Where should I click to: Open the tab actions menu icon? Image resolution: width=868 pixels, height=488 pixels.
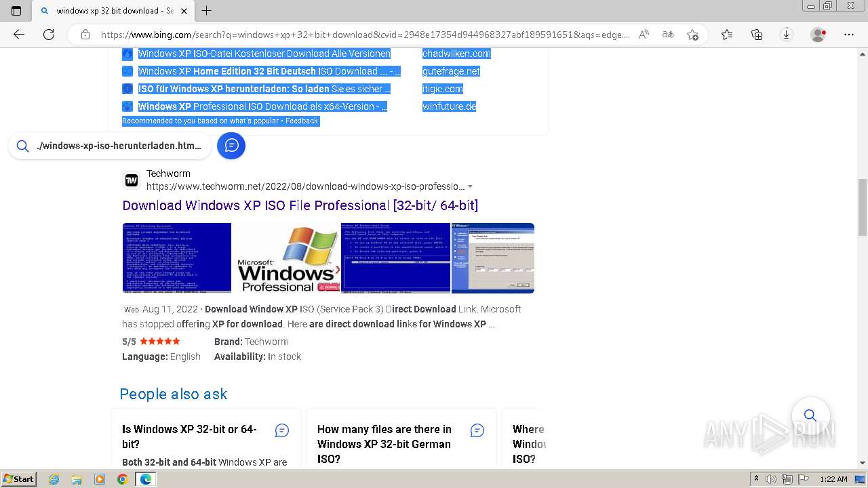coord(16,11)
